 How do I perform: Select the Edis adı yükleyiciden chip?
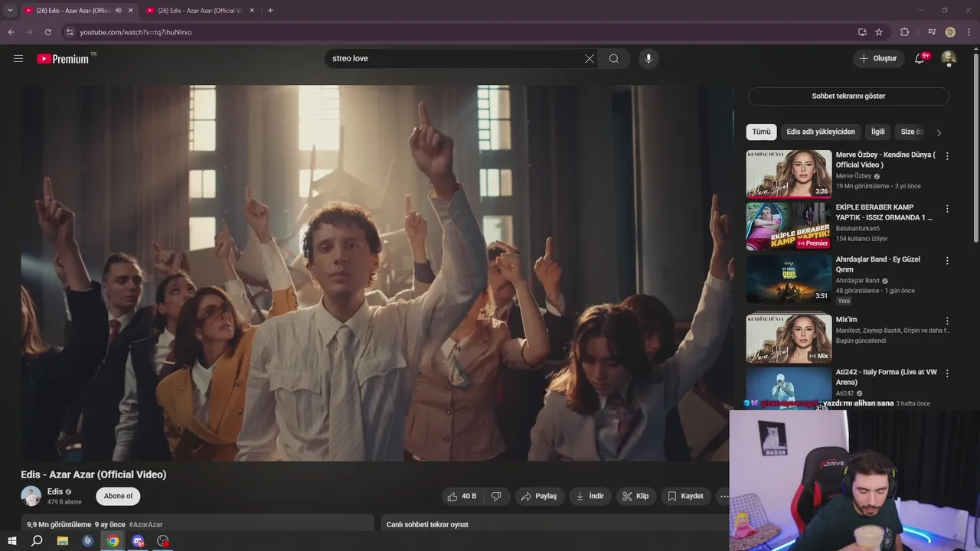click(821, 132)
